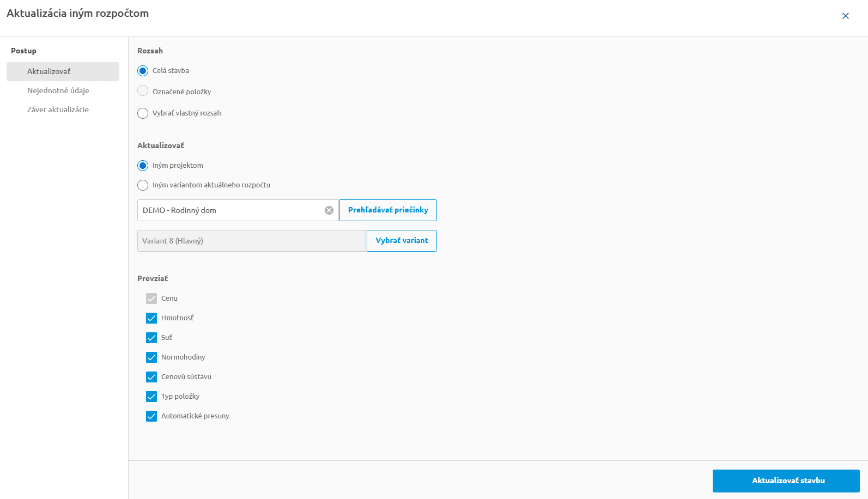Uncheck the Suť checkbox
Viewport: 868px width, 499px height.
pos(151,338)
